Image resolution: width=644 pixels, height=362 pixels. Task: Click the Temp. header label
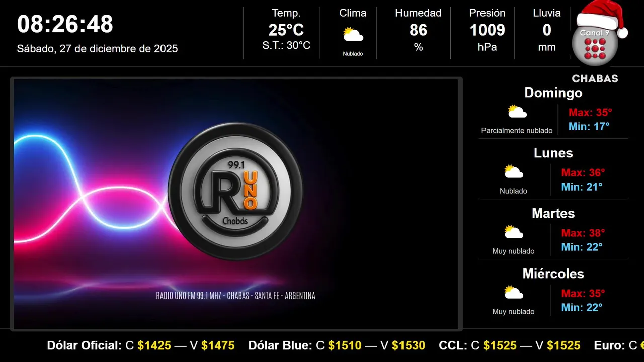286,13
